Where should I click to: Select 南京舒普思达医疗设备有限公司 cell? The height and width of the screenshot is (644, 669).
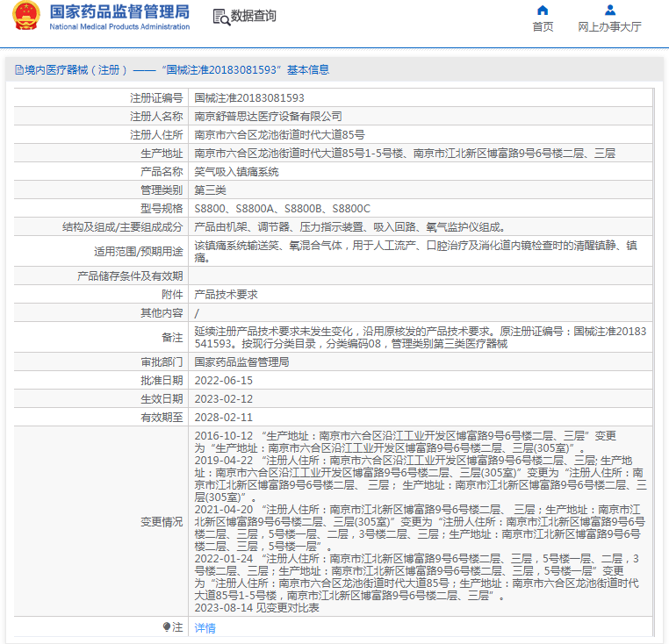tap(268, 117)
